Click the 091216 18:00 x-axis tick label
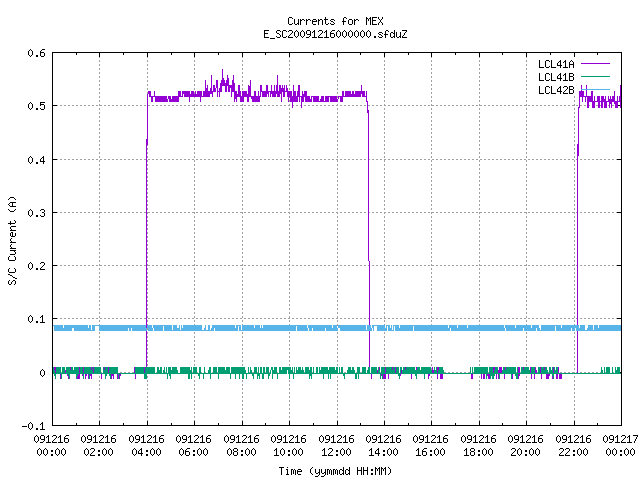This screenshot has width=640, height=480. coord(478,446)
